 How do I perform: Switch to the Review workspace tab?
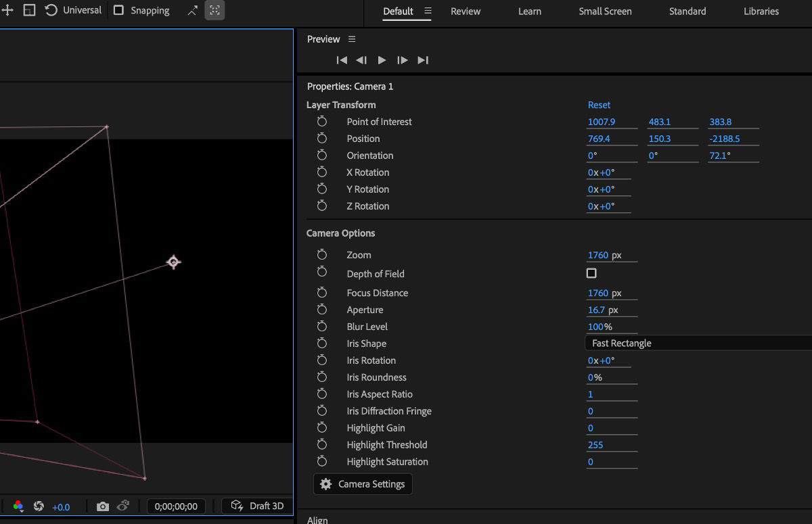click(466, 11)
